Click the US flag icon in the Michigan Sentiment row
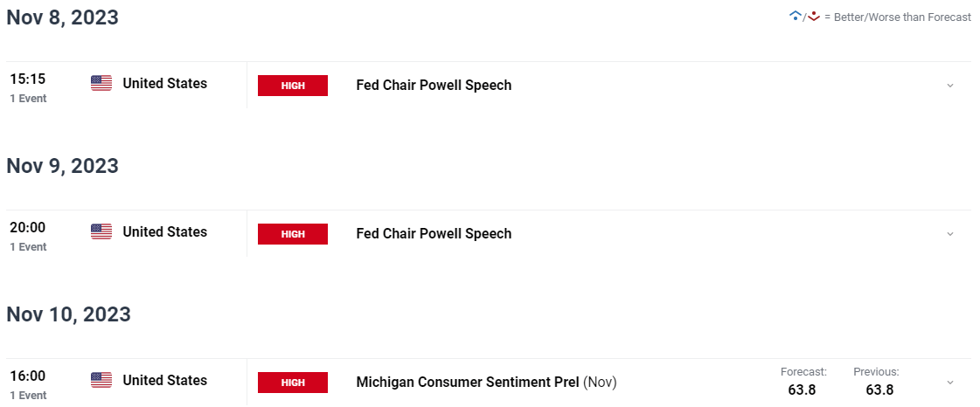Screen dimensions: 980x407 click(101, 380)
